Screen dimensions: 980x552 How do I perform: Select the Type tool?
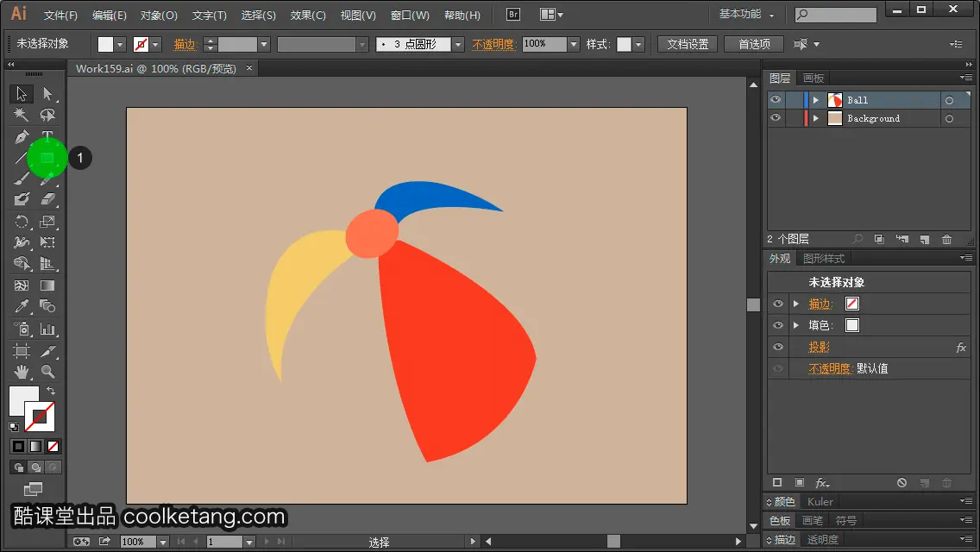pos(47,136)
